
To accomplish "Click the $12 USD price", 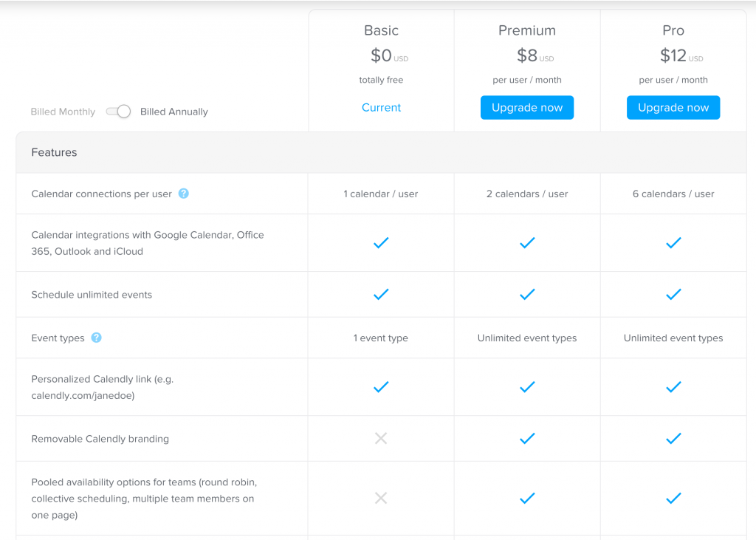I will [x=681, y=55].
